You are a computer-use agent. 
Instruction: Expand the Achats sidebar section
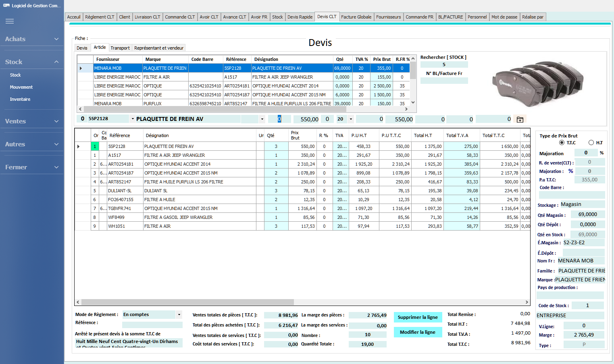32,39
